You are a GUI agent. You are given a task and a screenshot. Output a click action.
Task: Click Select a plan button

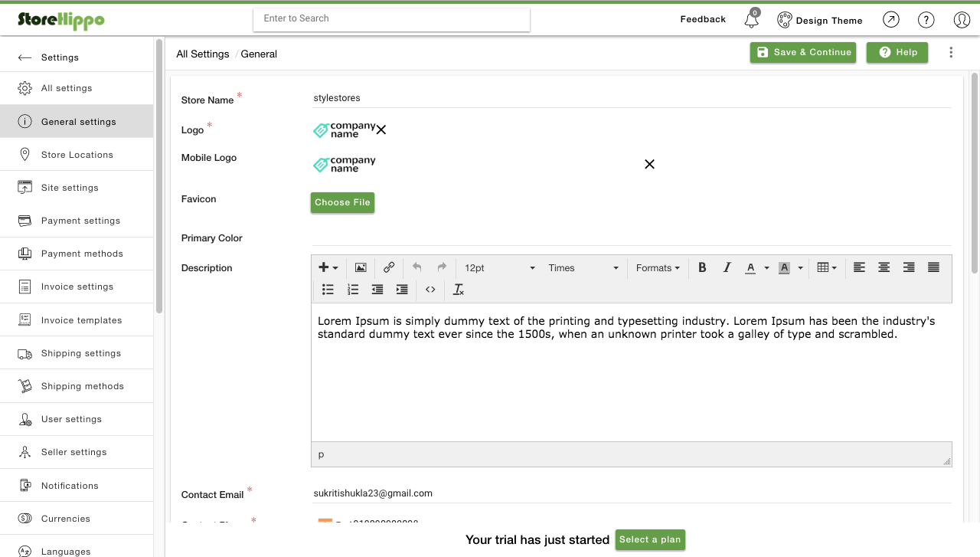click(650, 539)
